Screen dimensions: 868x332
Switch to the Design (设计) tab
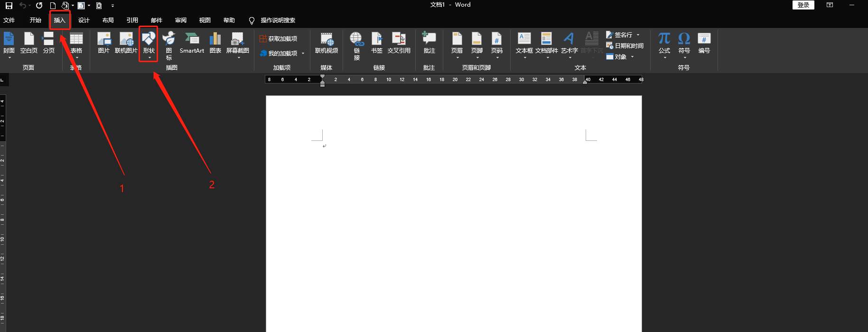[84, 20]
